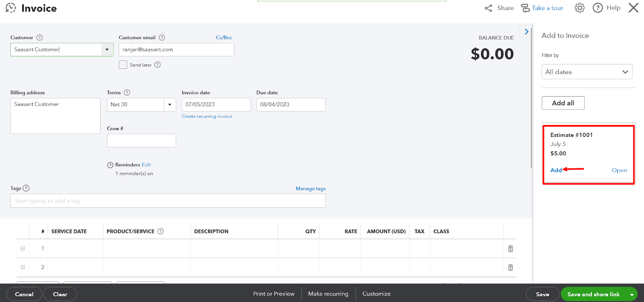Click the Tags input field

(168, 201)
